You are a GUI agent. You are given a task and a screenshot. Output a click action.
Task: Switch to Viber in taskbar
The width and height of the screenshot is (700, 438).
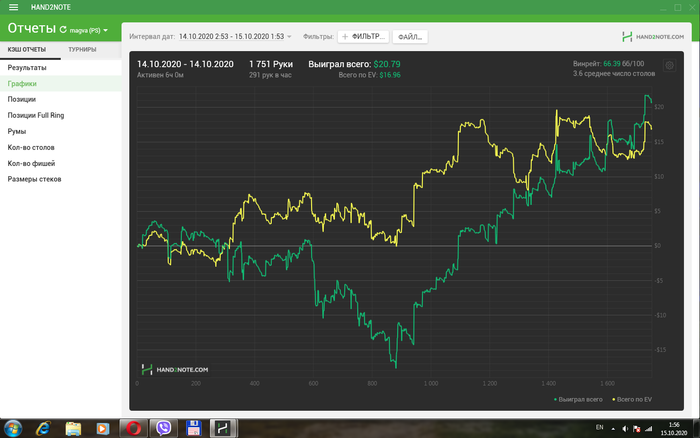(x=163, y=429)
